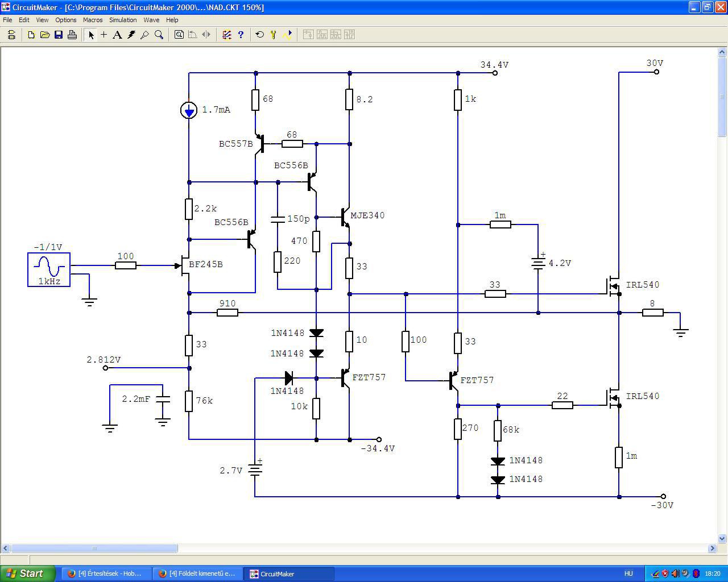Screen dimensions: 728x582
Task: Select the MJE340 transistor label
Action: [367, 215]
